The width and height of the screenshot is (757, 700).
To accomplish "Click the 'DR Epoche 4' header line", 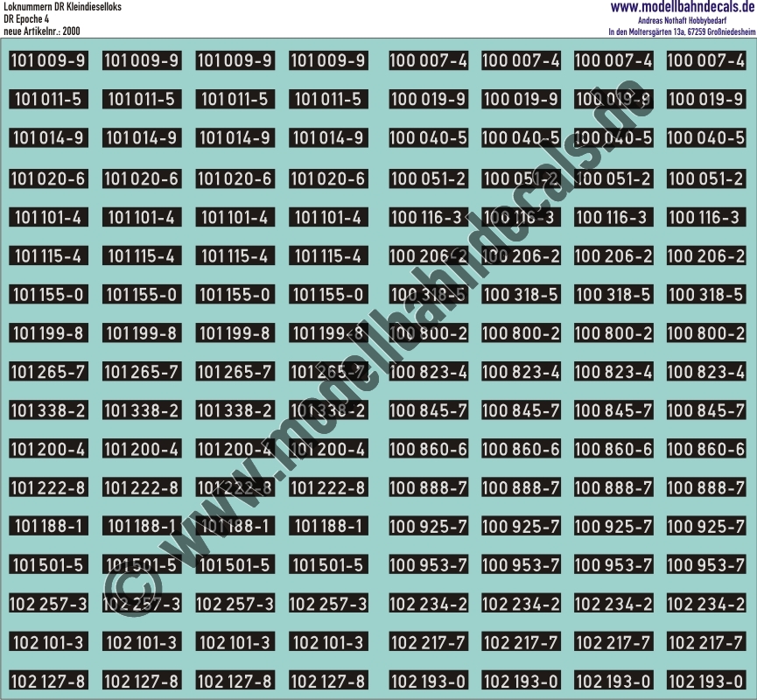I will coord(26,19).
